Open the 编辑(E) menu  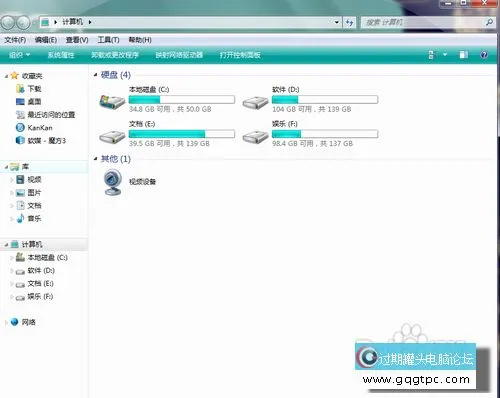click(x=46, y=40)
